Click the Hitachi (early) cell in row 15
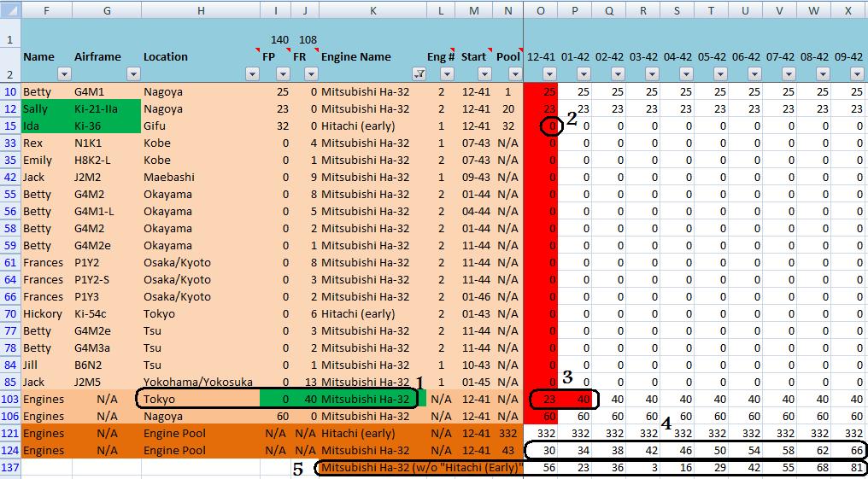This screenshot has width=868, height=479. point(373,126)
